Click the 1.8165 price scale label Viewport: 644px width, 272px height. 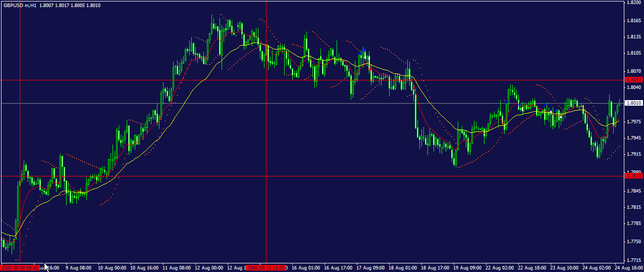633,21
